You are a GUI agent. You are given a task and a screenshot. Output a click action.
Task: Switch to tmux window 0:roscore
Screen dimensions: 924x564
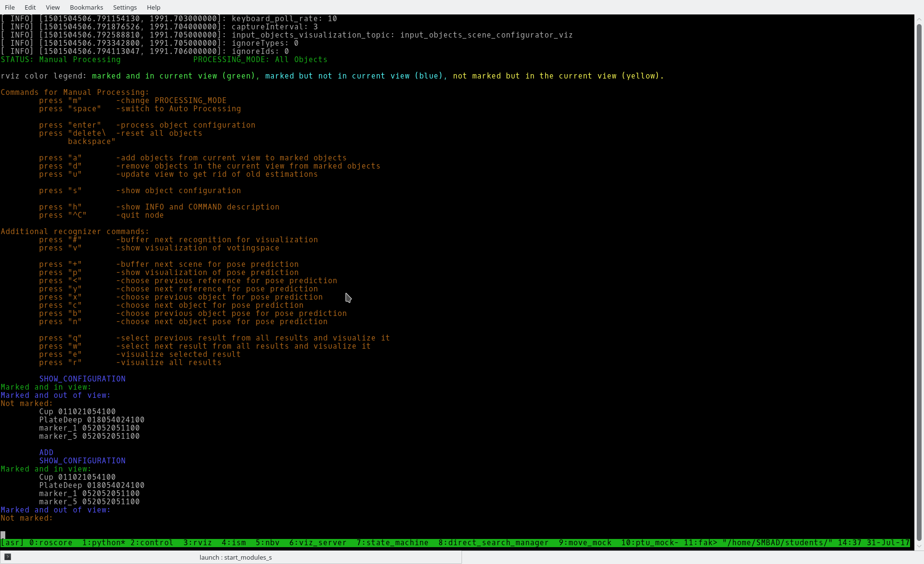[51, 543]
